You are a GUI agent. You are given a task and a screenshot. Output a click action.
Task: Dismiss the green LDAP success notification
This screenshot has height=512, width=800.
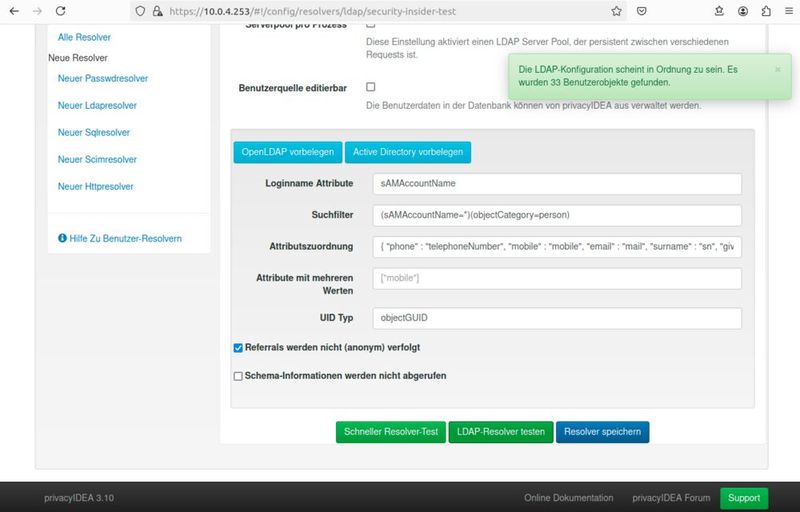coord(778,69)
